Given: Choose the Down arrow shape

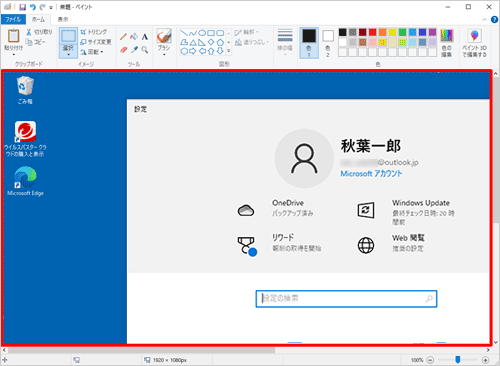Looking at the screenshot, I should coord(220,51).
